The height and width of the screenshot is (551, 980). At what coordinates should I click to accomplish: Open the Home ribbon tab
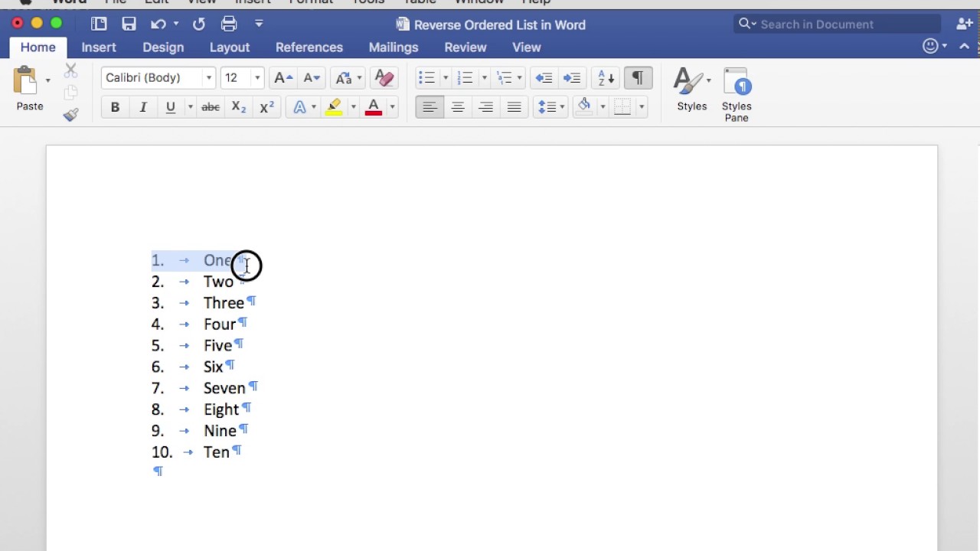click(38, 47)
